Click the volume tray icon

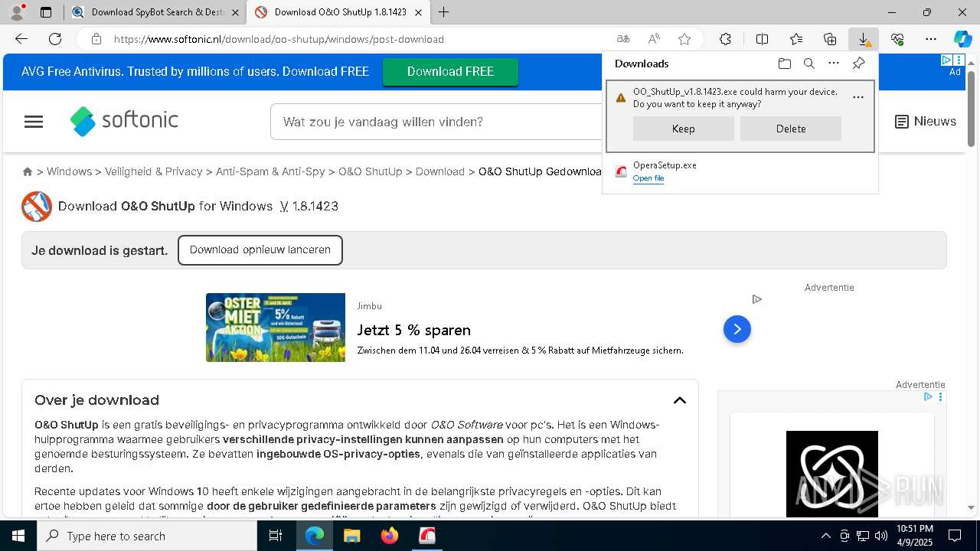[x=881, y=536]
